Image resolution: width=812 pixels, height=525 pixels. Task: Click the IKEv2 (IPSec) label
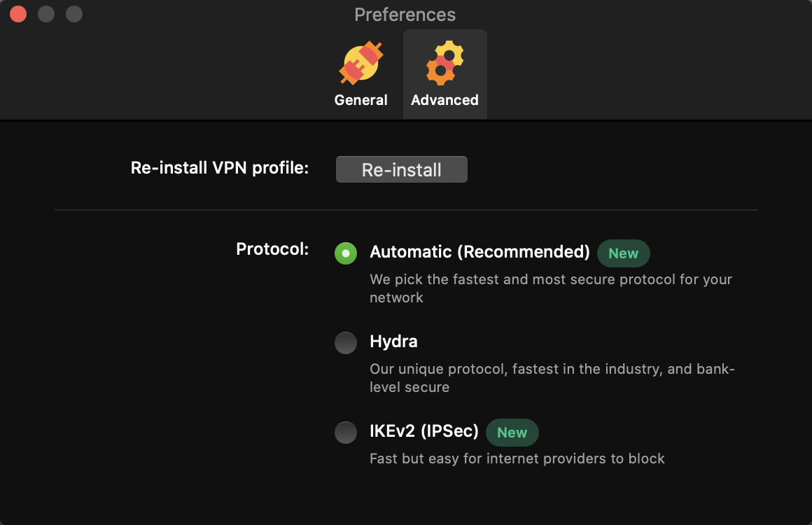[424, 430]
